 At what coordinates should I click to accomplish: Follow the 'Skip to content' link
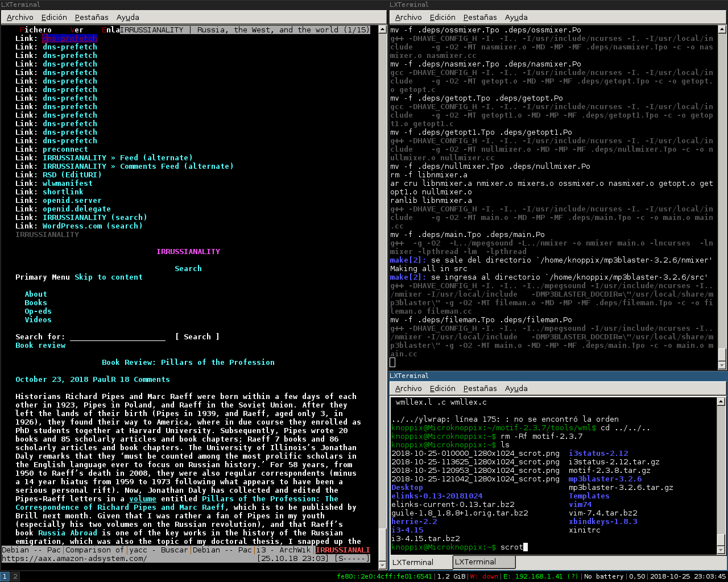[x=109, y=277]
